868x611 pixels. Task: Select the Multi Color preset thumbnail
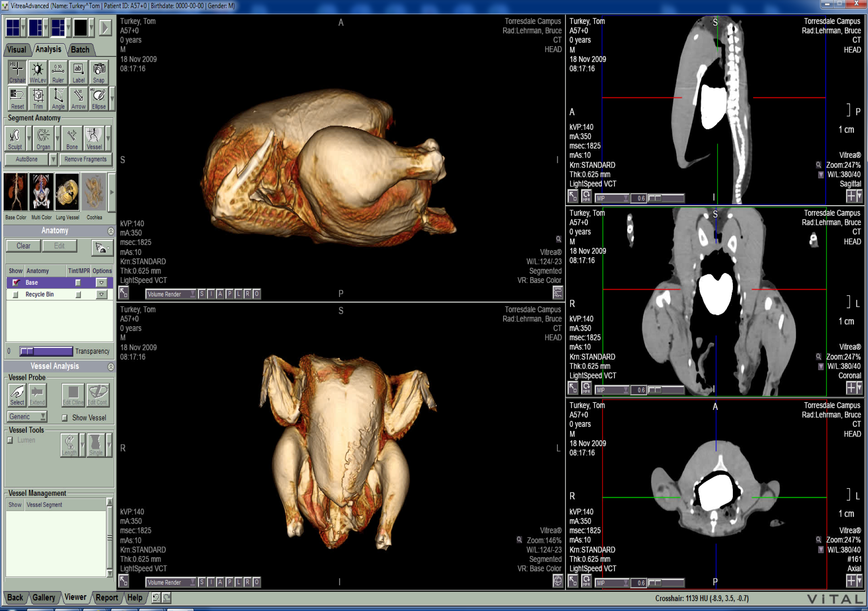pyautogui.click(x=41, y=192)
